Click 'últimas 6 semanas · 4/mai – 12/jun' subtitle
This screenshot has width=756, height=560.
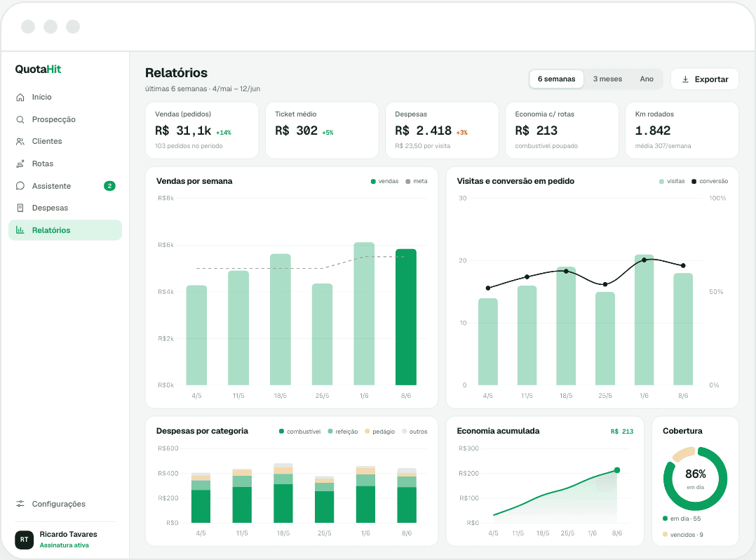[203, 88]
